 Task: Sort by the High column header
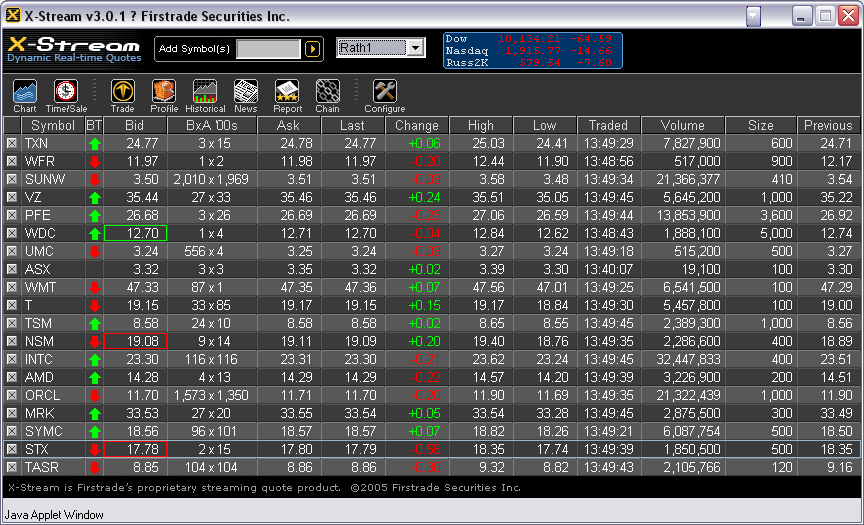click(x=480, y=126)
